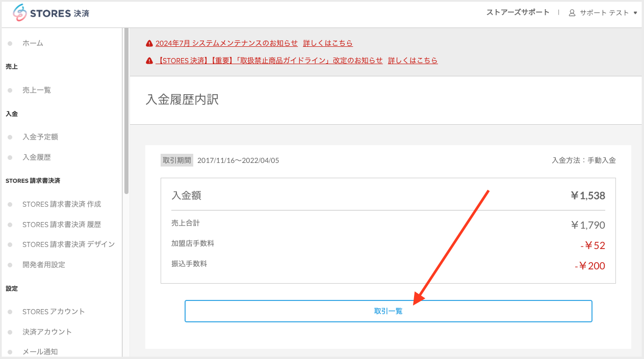Click the 取引期間 label
Viewport: 644px width, 359px height.
tap(177, 160)
